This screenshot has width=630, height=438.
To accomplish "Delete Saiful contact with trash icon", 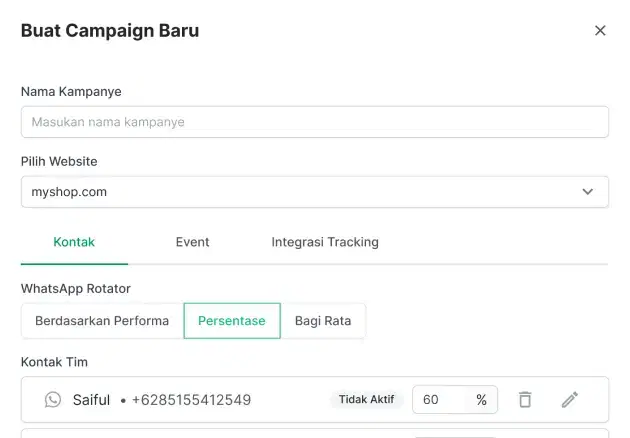I will coord(525,400).
